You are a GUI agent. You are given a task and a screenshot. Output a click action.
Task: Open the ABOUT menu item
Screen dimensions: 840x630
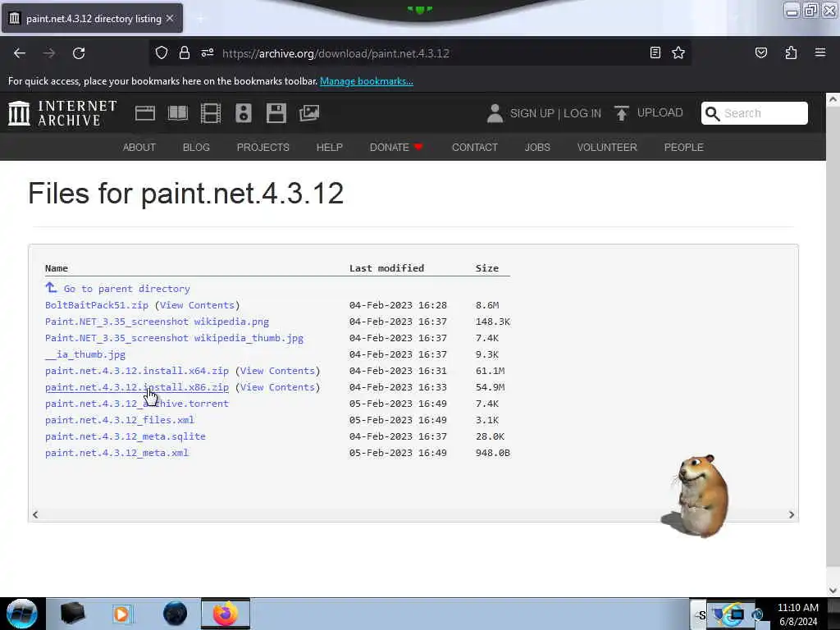tap(139, 148)
